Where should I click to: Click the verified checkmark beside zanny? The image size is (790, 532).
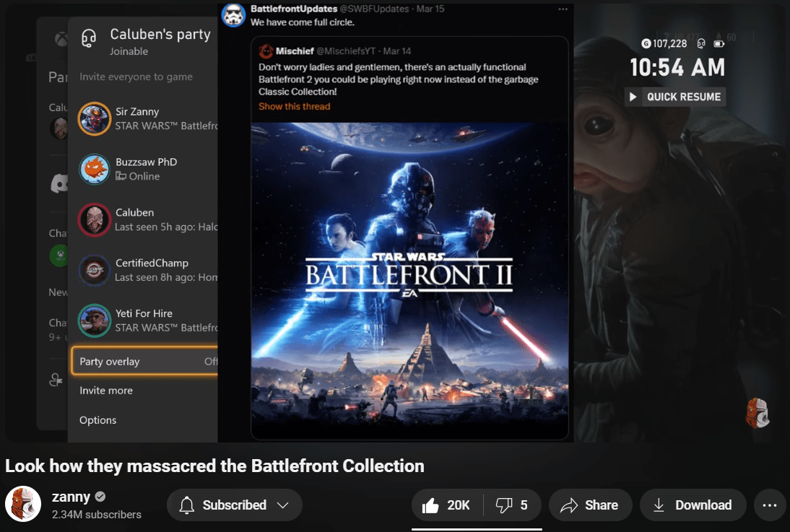(100, 497)
